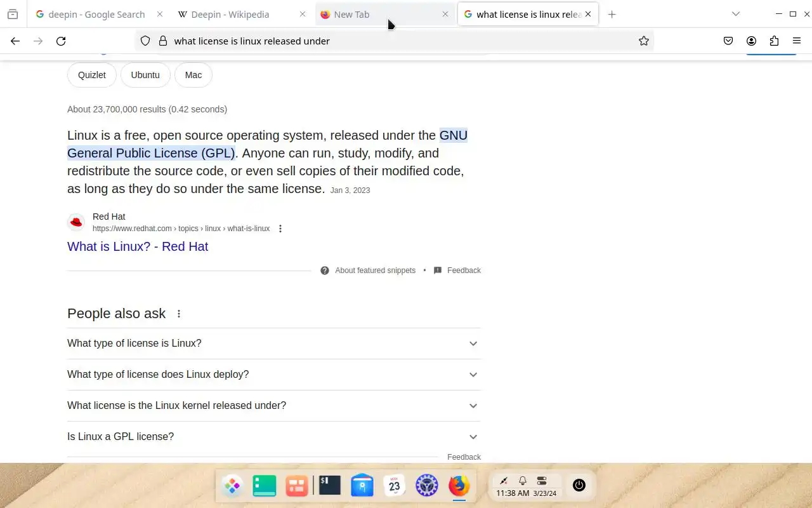Click the About 23,700,000 results text

147,109
